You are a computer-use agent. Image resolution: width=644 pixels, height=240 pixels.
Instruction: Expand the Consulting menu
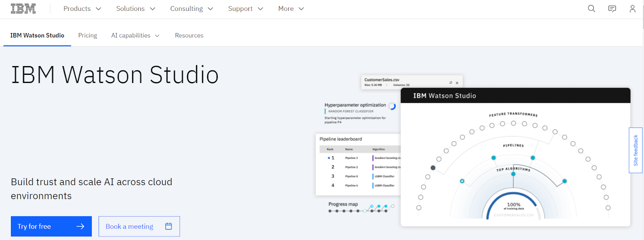coord(192,9)
